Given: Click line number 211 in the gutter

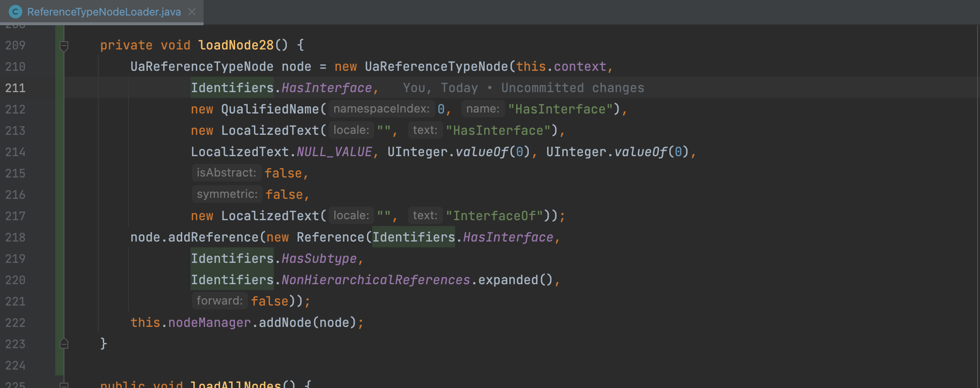Looking at the screenshot, I should (15, 88).
